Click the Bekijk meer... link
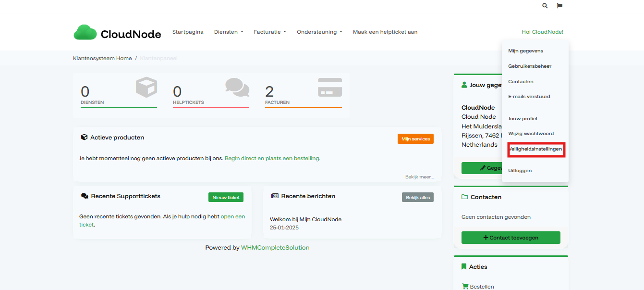644x290 pixels. click(419, 177)
